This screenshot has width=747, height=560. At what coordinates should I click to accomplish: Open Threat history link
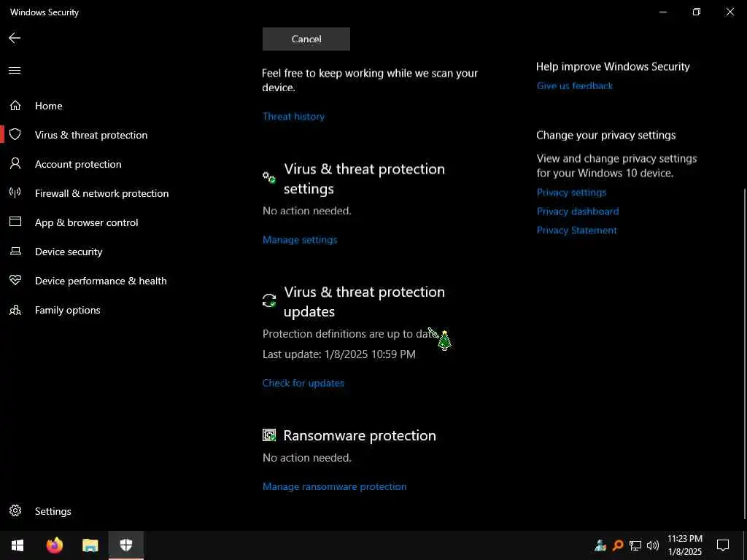[293, 116]
